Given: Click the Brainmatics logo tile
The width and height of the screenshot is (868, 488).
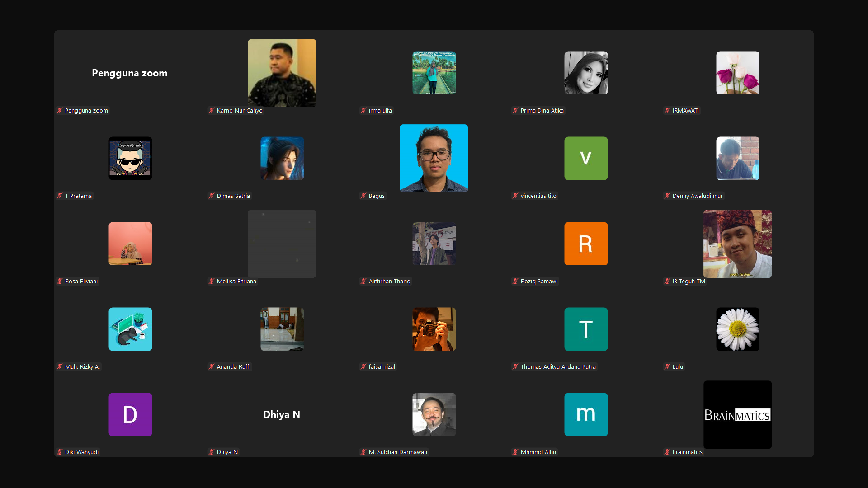Looking at the screenshot, I should pyautogui.click(x=737, y=414).
